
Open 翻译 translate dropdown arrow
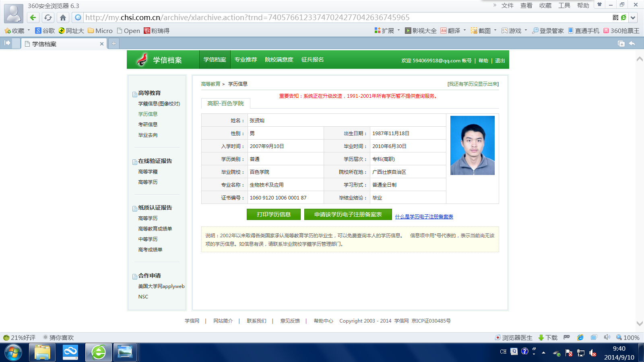464,30
